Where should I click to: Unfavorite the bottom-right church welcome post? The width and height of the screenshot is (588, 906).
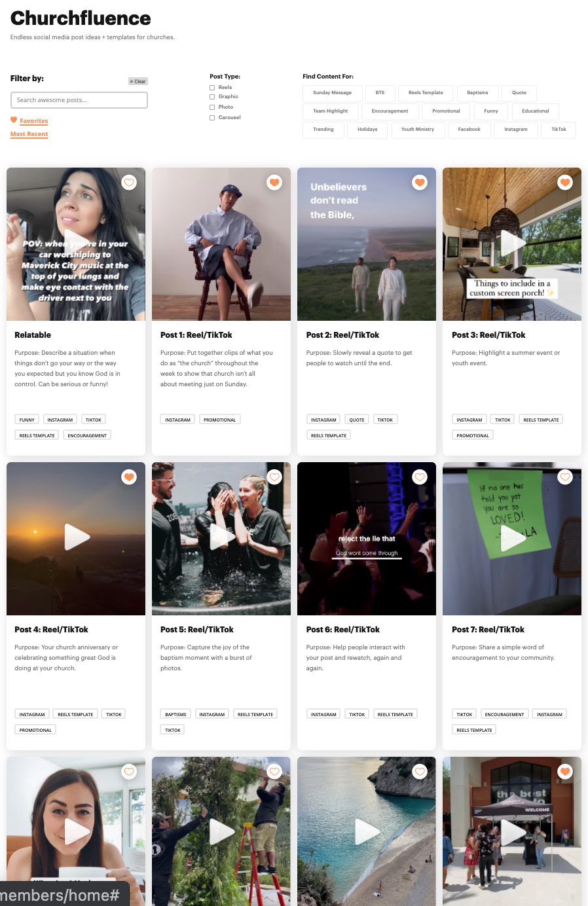point(564,772)
